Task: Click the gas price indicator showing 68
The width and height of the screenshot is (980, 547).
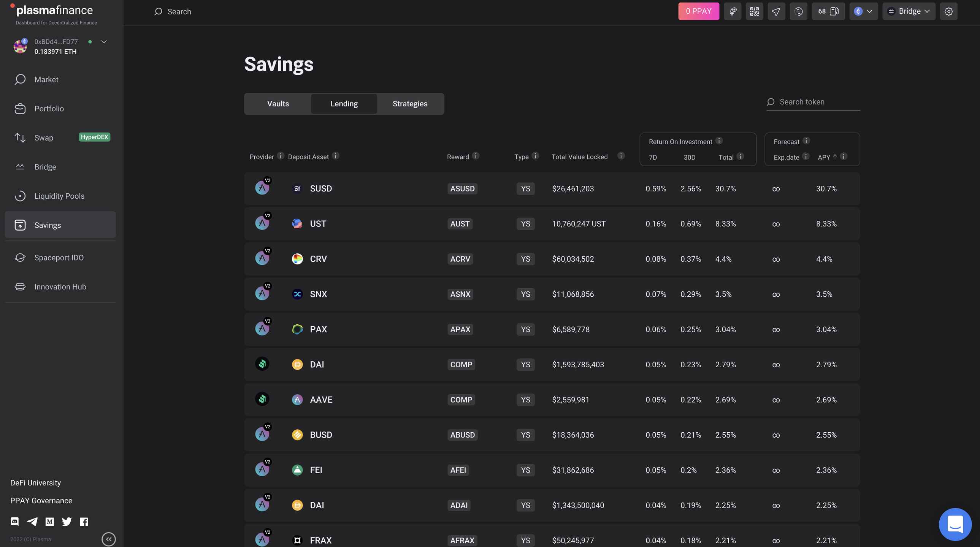Action: click(x=828, y=11)
